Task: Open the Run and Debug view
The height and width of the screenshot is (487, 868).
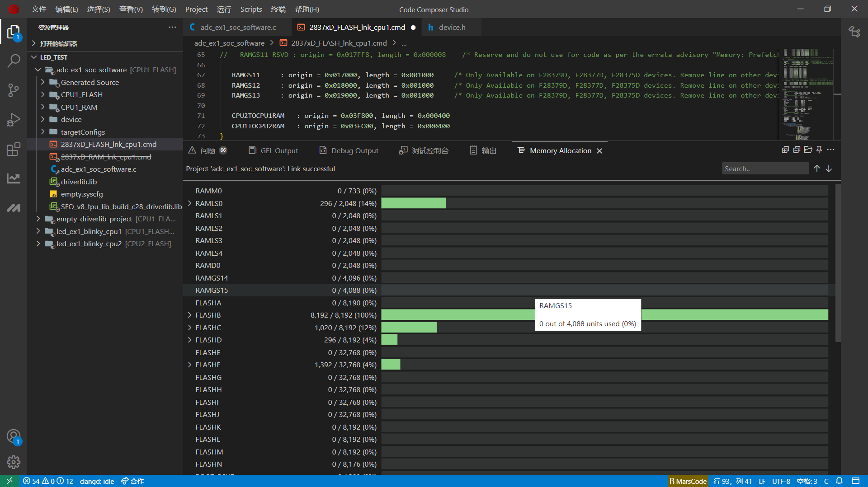Action: [x=14, y=120]
